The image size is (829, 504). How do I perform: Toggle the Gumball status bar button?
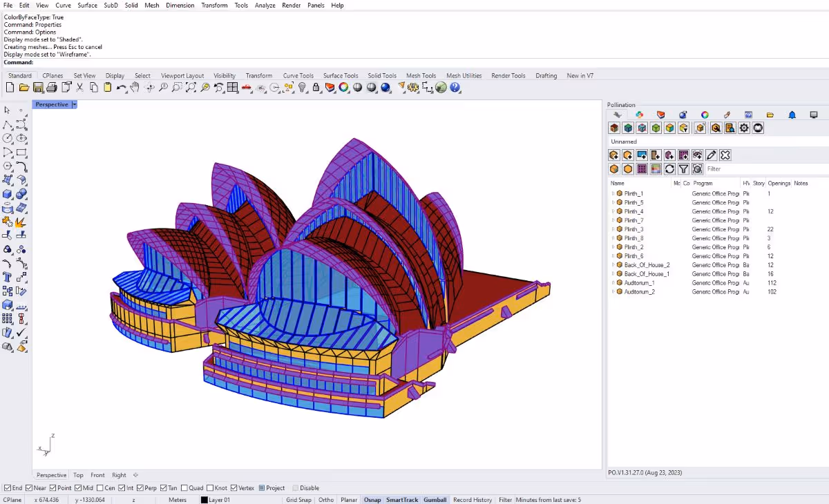435,500
